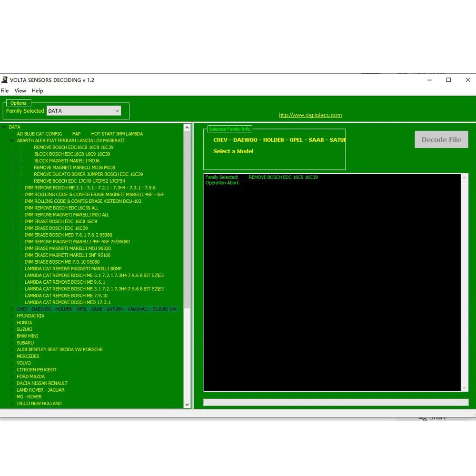
Task: Expand the SUBARU node arrow
Action: [x=12, y=343]
